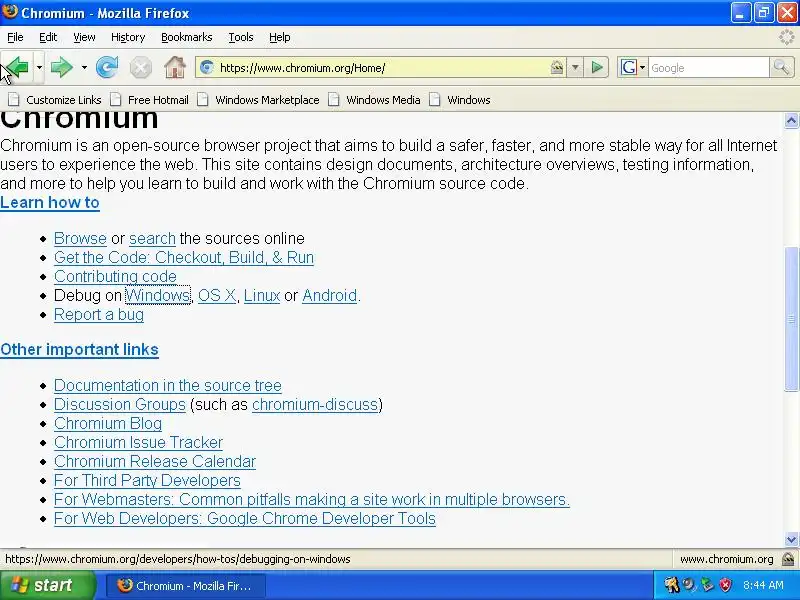The width and height of the screenshot is (800, 600).
Task: Open Google Chrome Developer Tools link
Action: pyautogui.click(x=245, y=518)
